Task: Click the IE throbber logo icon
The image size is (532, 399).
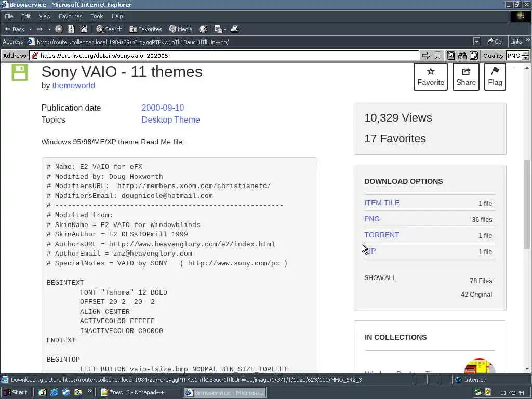Action: (x=521, y=16)
